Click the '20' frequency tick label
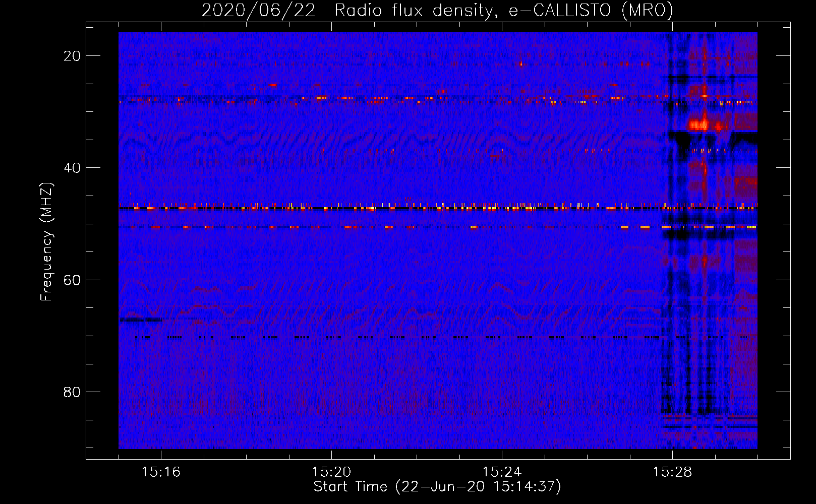Image resolution: width=816 pixels, height=504 pixels. [x=72, y=56]
